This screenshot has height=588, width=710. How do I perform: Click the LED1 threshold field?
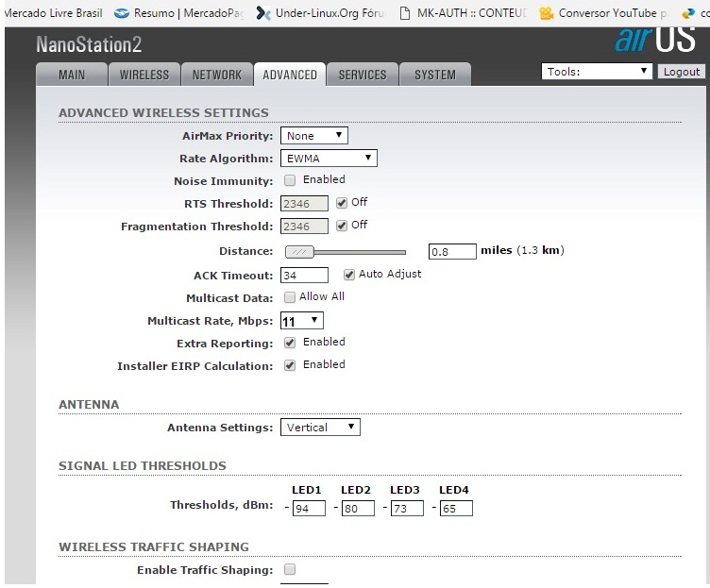coord(309,509)
